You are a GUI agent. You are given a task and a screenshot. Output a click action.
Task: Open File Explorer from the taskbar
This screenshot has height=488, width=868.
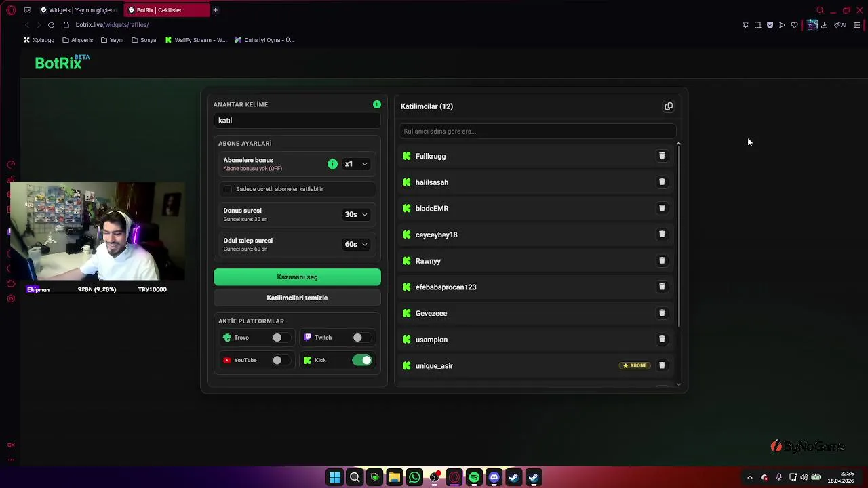pyautogui.click(x=395, y=477)
